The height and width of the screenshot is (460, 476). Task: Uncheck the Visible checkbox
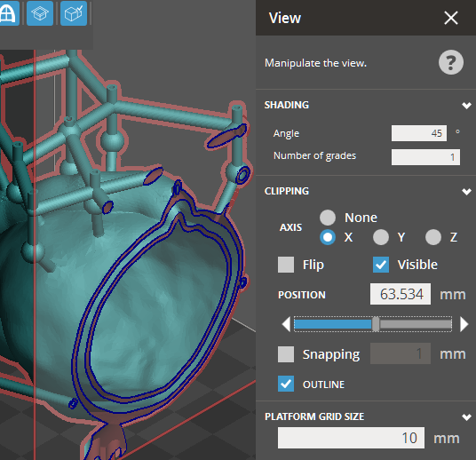click(x=381, y=265)
